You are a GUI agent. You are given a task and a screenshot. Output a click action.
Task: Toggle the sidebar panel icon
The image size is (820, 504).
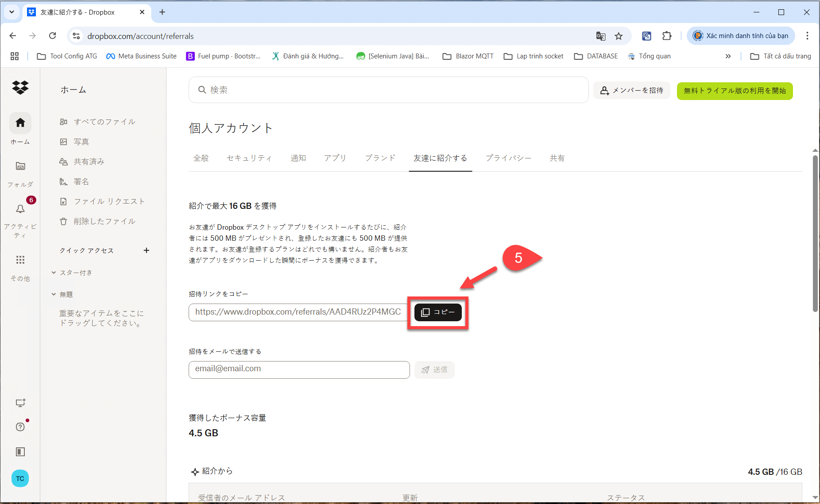point(20,452)
